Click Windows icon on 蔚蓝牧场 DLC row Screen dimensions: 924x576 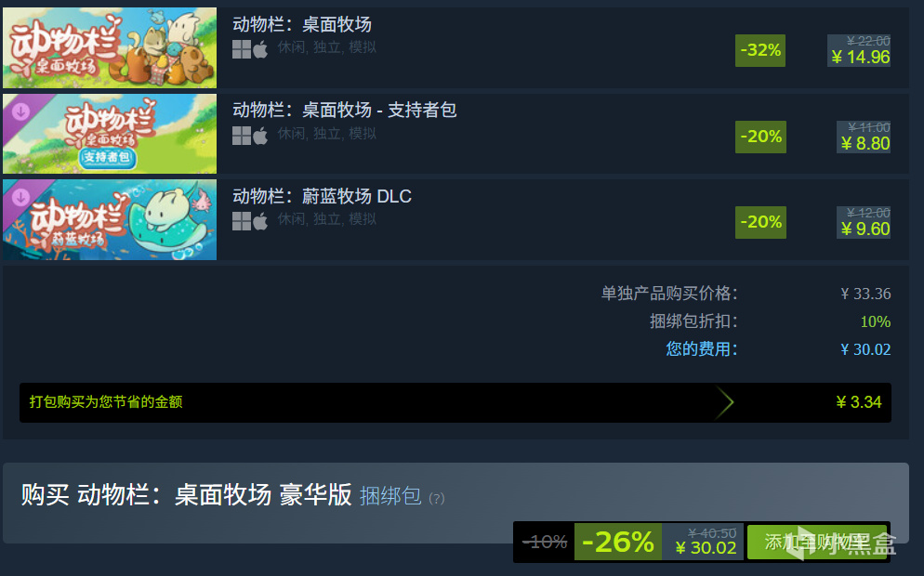[x=242, y=221]
